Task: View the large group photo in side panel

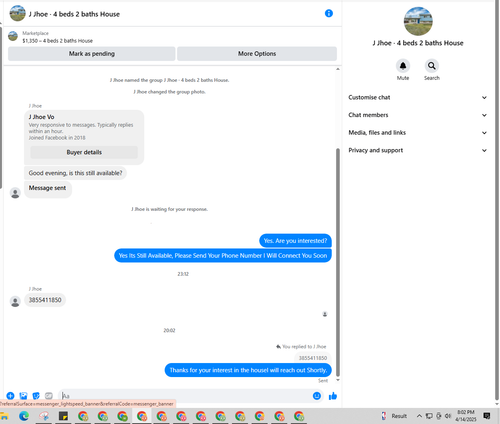Action: [x=418, y=21]
